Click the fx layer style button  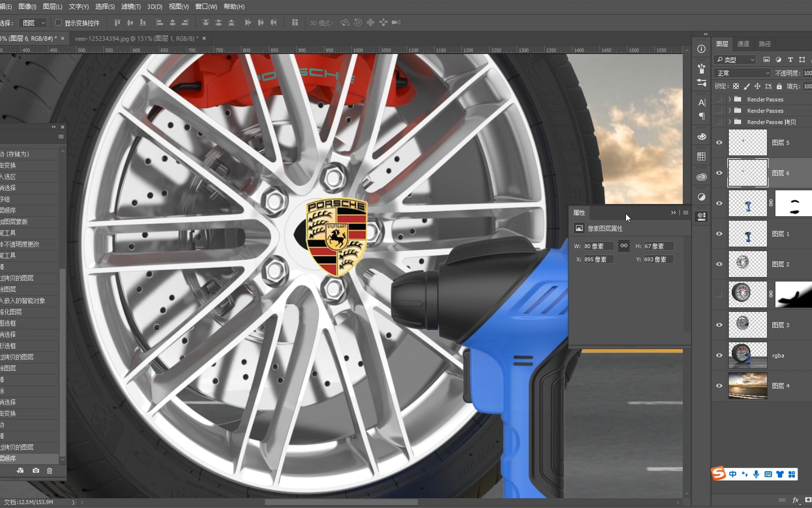coord(795,500)
